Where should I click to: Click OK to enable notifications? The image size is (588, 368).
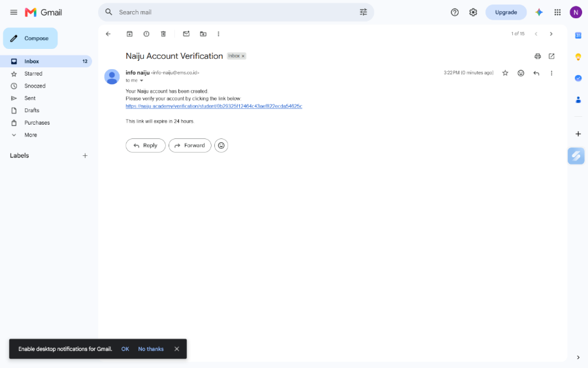coord(125,349)
